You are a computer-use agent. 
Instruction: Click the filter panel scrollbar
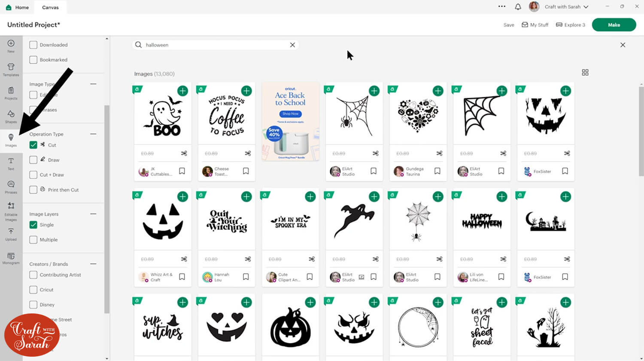coord(107,209)
